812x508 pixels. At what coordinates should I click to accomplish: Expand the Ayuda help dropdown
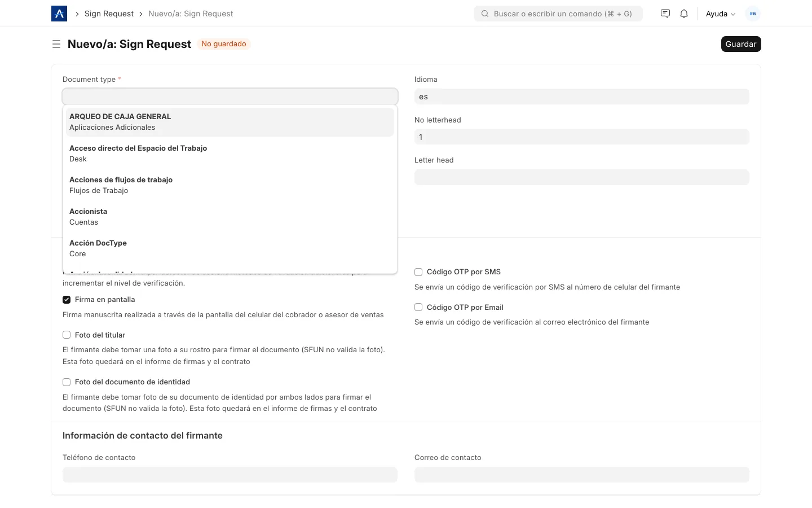(x=721, y=14)
